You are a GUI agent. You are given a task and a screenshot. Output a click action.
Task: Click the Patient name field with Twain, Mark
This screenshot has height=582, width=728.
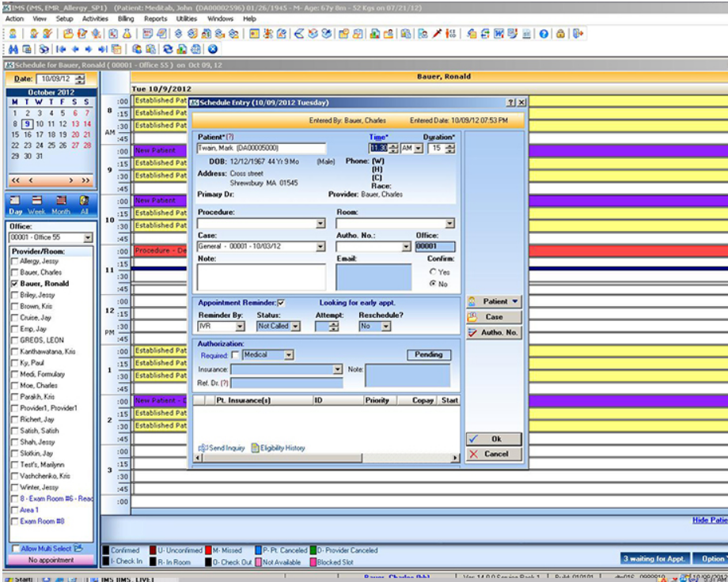click(x=261, y=148)
